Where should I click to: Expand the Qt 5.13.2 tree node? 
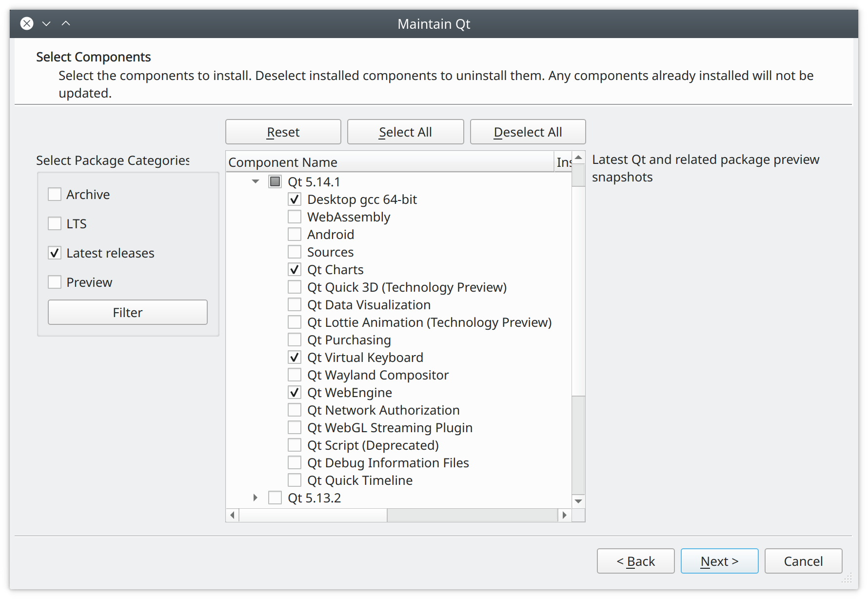(x=256, y=498)
